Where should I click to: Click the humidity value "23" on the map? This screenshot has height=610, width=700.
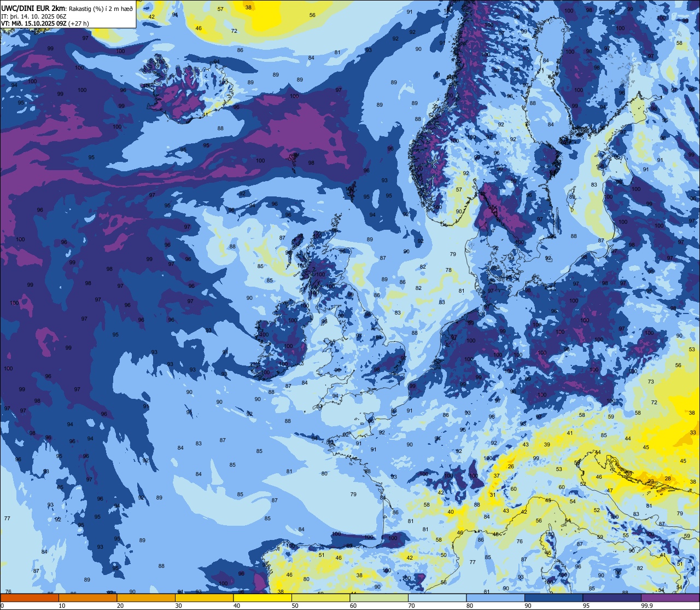pos(650,481)
